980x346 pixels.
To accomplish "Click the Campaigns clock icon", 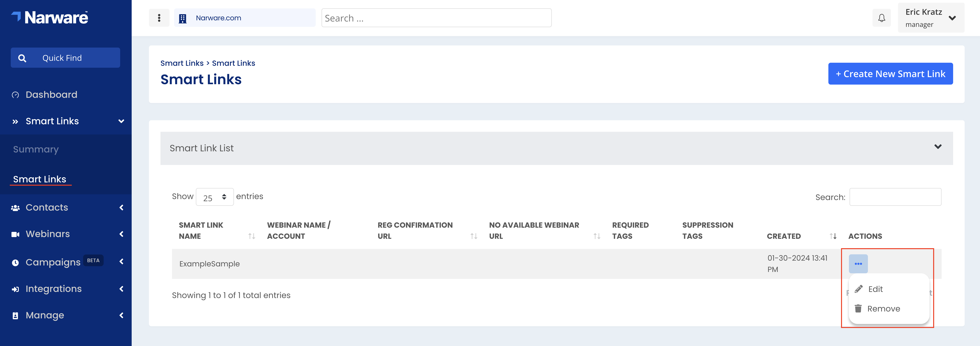I will (x=15, y=263).
